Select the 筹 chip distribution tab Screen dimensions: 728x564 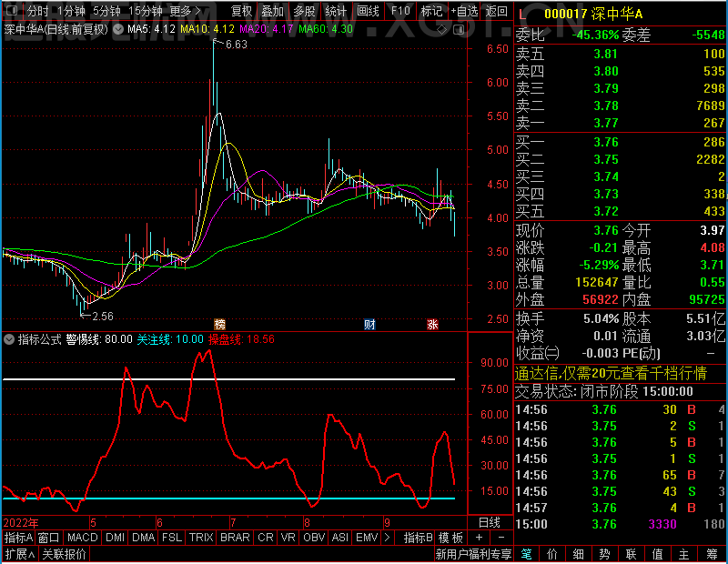(712, 554)
